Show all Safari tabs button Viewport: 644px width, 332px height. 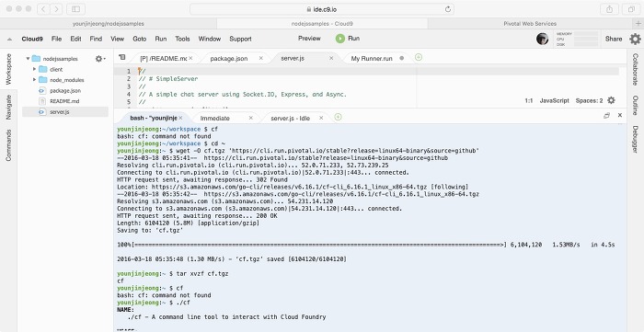pos(631,9)
